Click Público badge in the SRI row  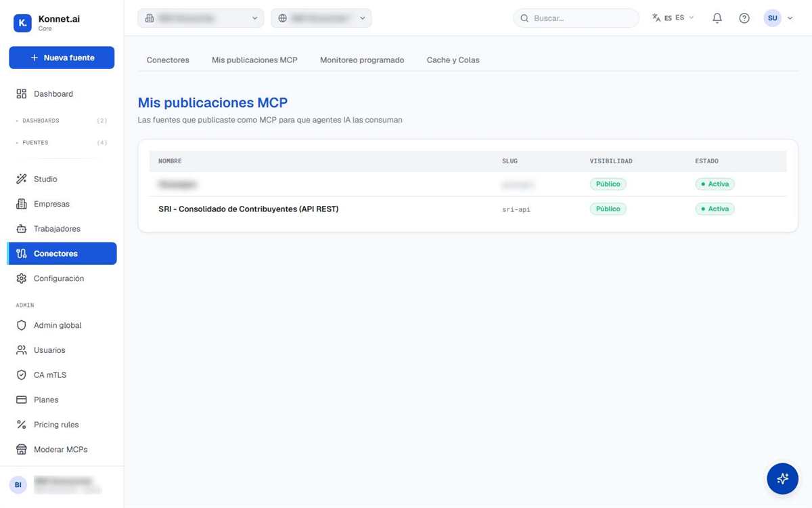coord(608,209)
